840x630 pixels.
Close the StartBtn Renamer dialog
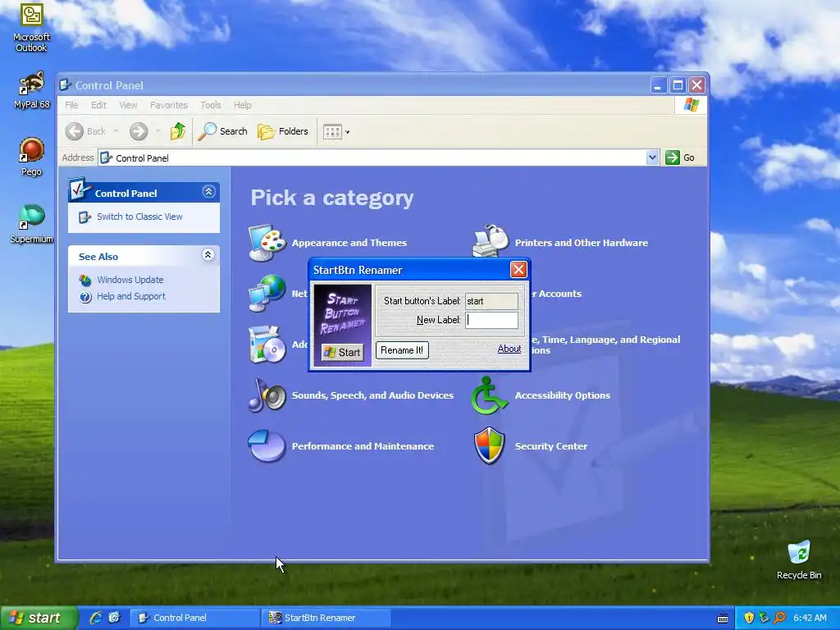[518, 269]
